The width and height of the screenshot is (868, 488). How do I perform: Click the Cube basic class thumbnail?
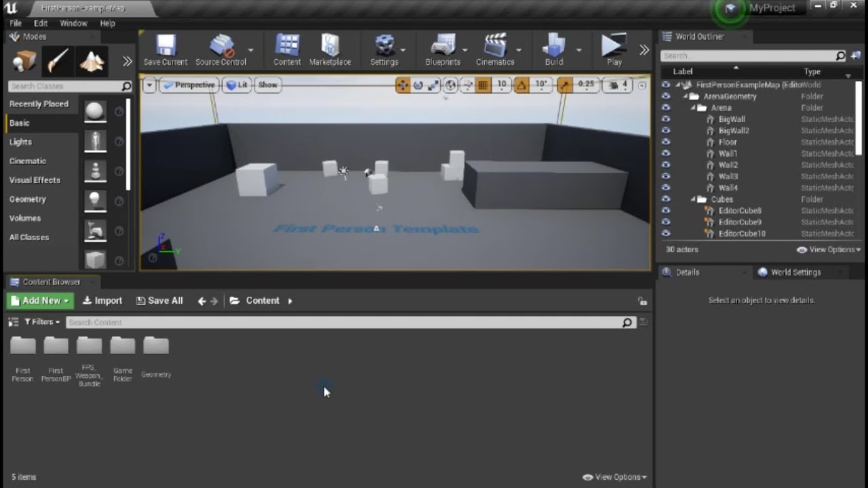[95, 260]
